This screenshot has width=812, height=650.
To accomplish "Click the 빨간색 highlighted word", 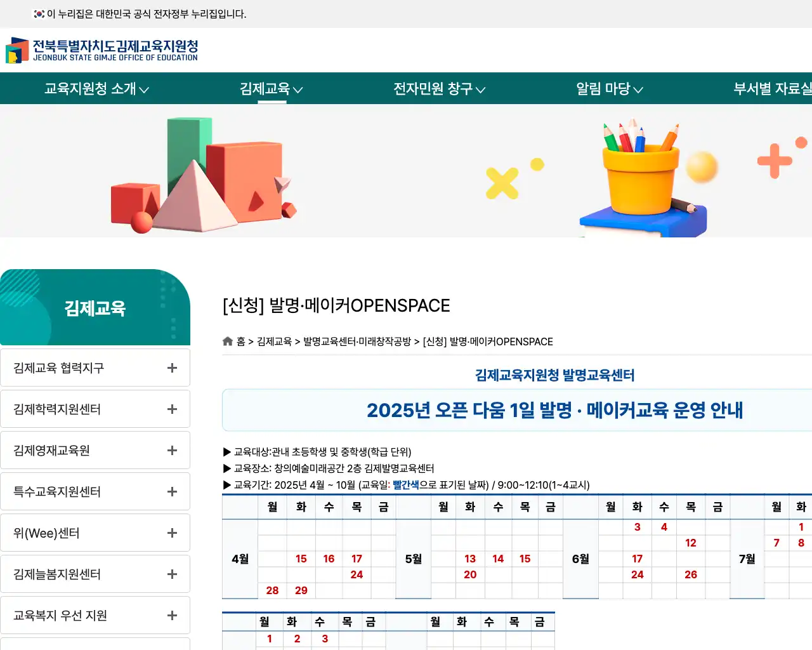I will tap(406, 485).
